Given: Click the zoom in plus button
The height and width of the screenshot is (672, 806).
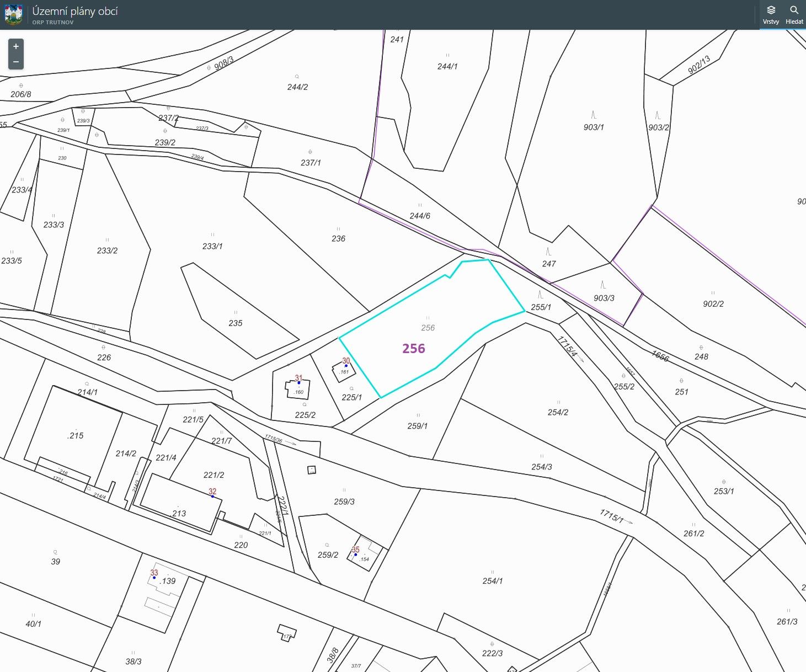Looking at the screenshot, I should (16, 47).
